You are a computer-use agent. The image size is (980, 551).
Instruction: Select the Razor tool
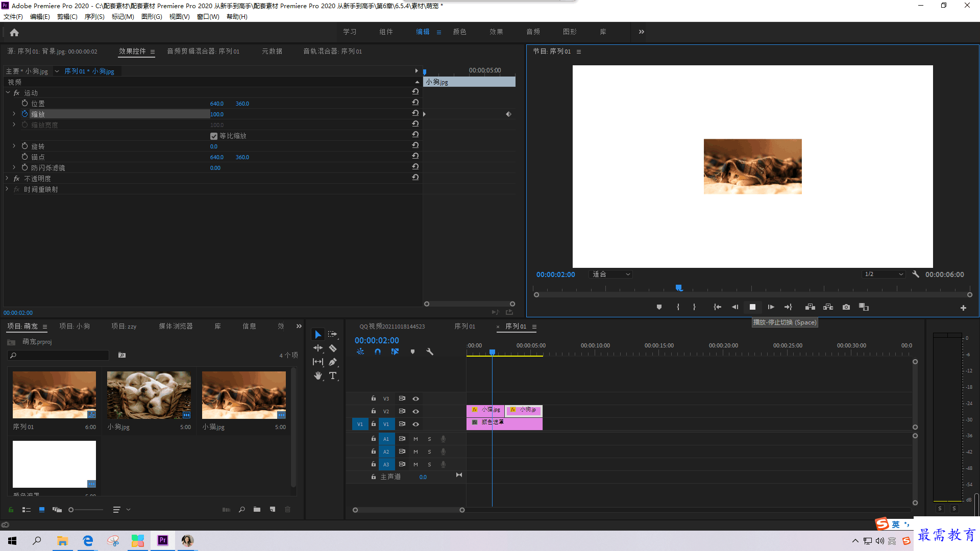tap(333, 348)
